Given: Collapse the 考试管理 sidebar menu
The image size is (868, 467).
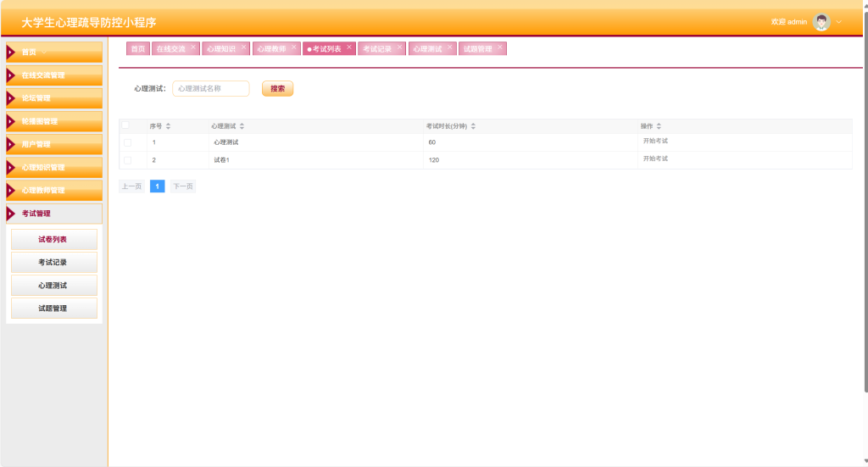Looking at the screenshot, I should (x=54, y=214).
